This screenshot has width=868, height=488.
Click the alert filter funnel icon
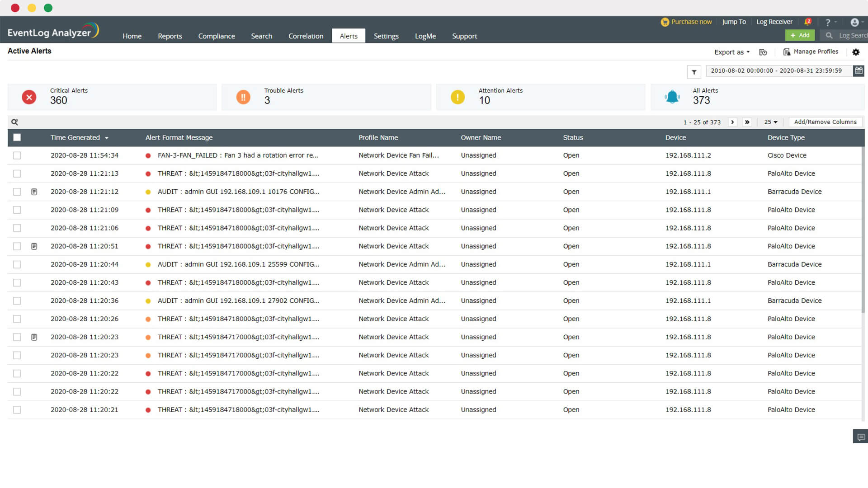[x=694, y=72]
